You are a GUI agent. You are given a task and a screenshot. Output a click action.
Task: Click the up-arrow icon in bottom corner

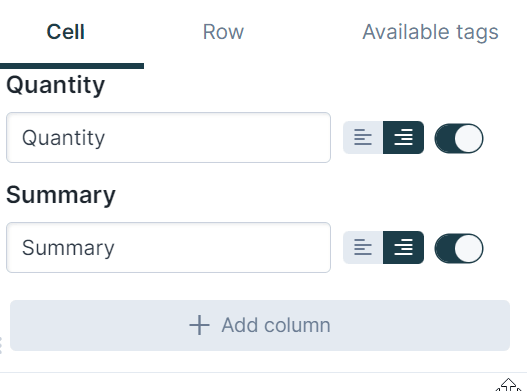pos(509,385)
